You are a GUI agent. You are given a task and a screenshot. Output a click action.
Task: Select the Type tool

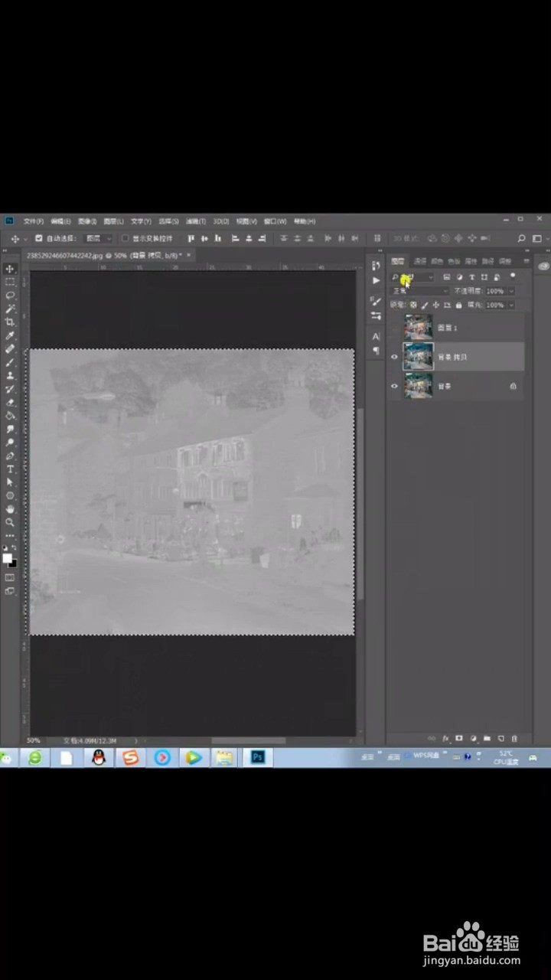[10, 469]
